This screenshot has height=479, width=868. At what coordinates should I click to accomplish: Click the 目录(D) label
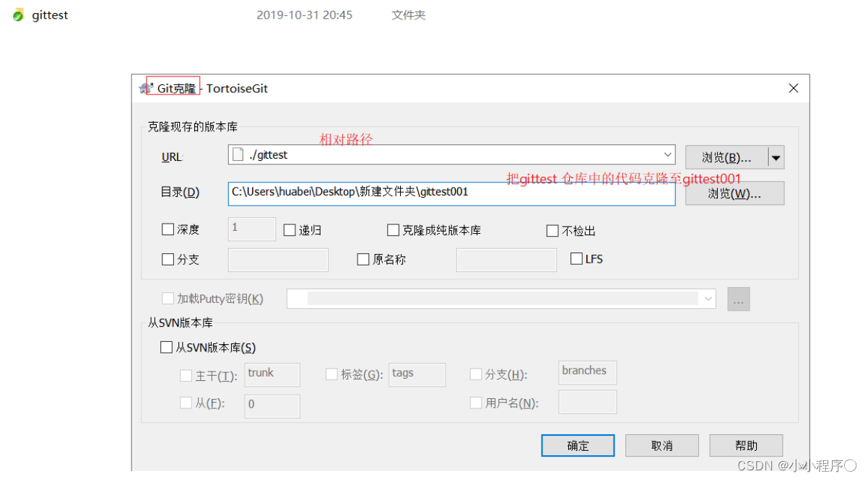(180, 193)
